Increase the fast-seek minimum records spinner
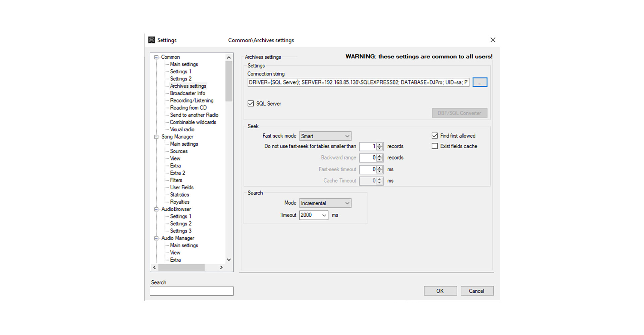 pos(380,145)
